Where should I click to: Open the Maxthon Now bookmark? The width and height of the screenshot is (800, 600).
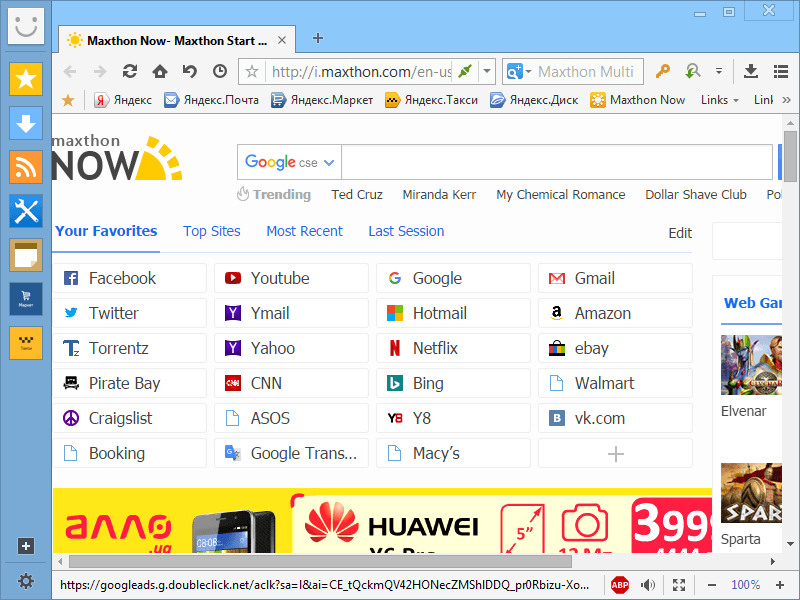tap(637, 100)
